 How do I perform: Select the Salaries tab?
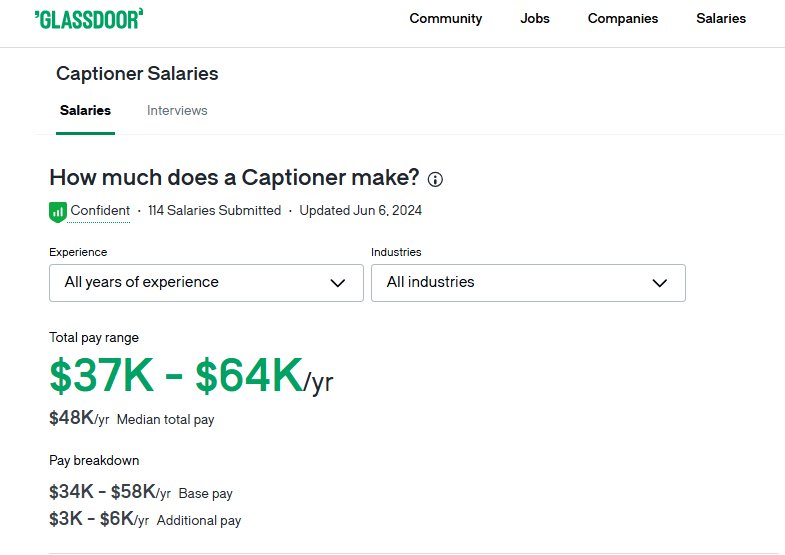85,111
